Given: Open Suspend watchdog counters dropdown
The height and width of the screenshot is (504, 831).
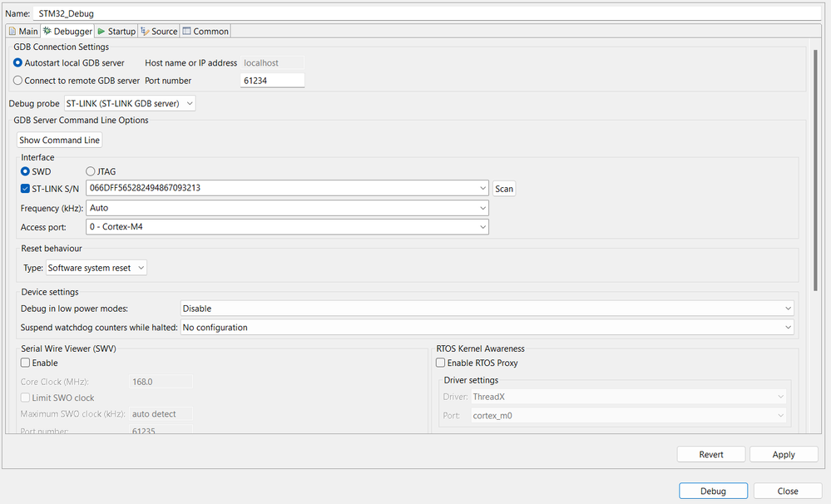Looking at the screenshot, I should 487,328.
